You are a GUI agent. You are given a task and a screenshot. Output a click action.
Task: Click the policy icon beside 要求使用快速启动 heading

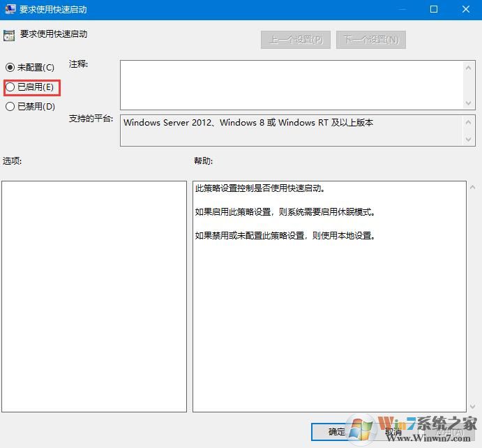[9, 36]
